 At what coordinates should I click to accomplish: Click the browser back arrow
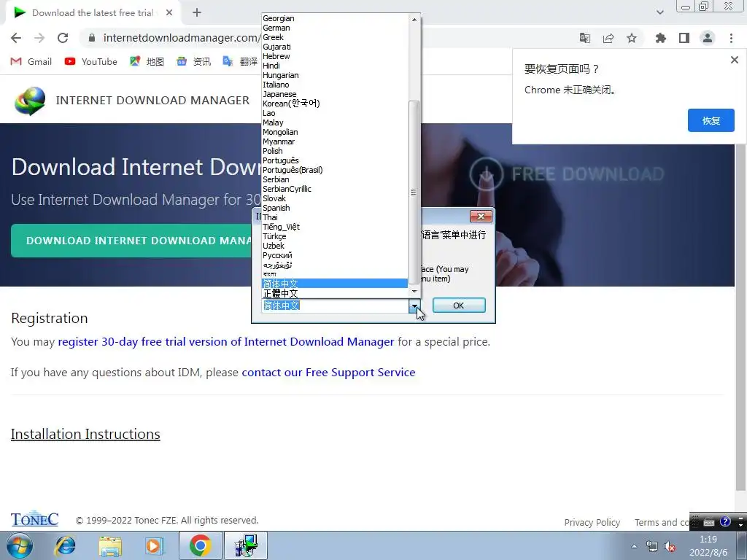[x=16, y=38]
